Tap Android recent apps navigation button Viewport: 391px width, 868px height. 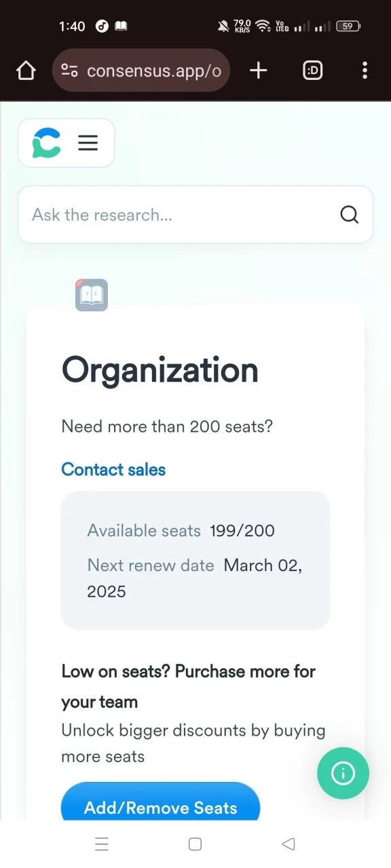pos(102,844)
